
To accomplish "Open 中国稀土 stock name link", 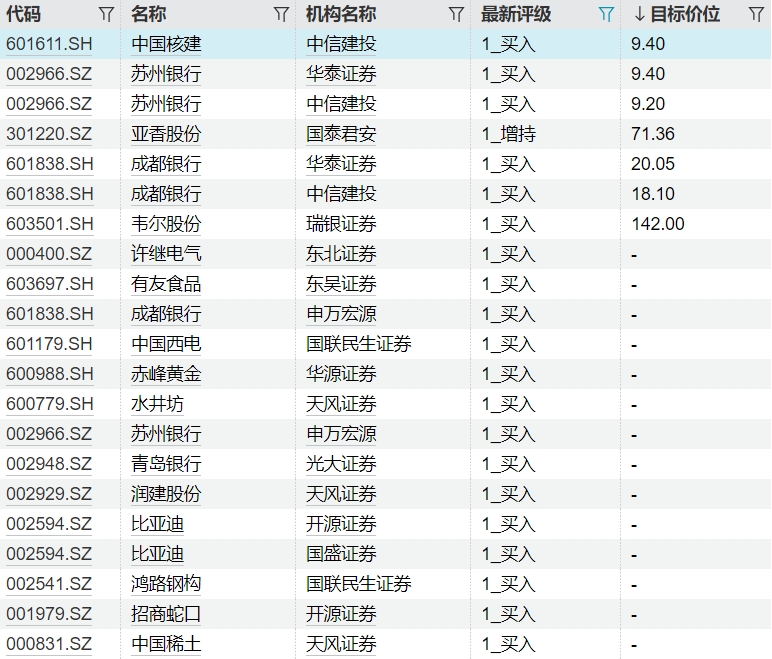I will [x=166, y=645].
